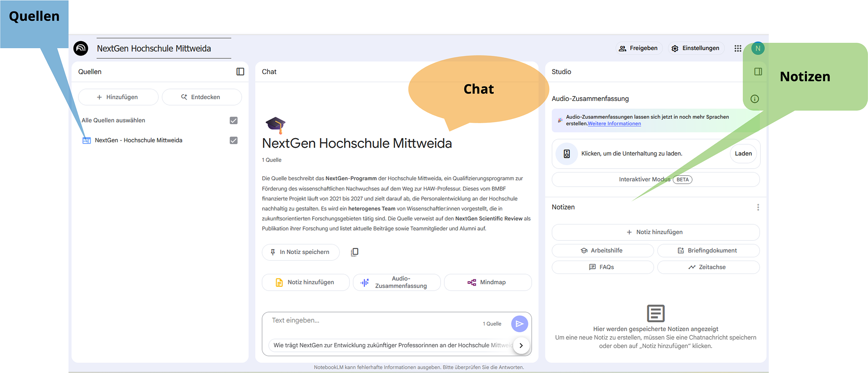Click the empty notes placeholder icon
The height and width of the screenshot is (373, 868).
pyautogui.click(x=656, y=313)
